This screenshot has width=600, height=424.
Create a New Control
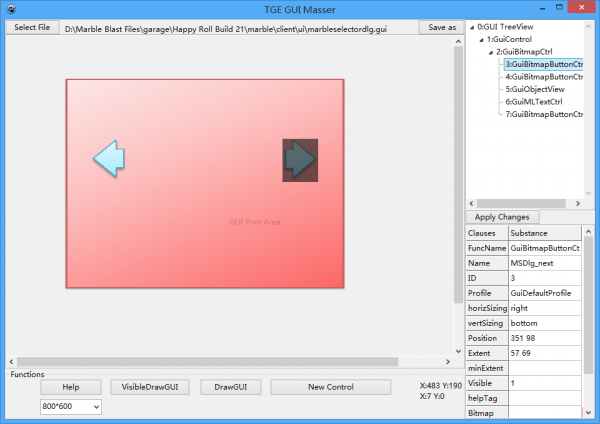coord(330,386)
